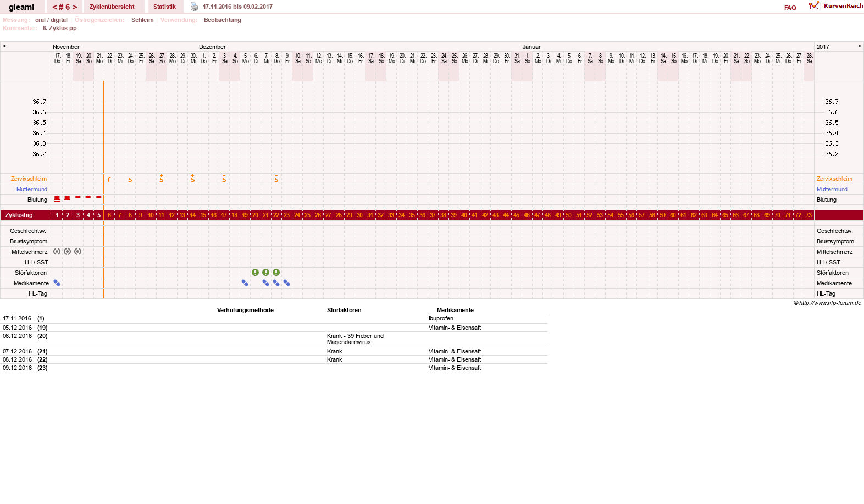Click the left 'LH / SST' row label
Viewport: 864px width, 504px height.
click(36, 262)
